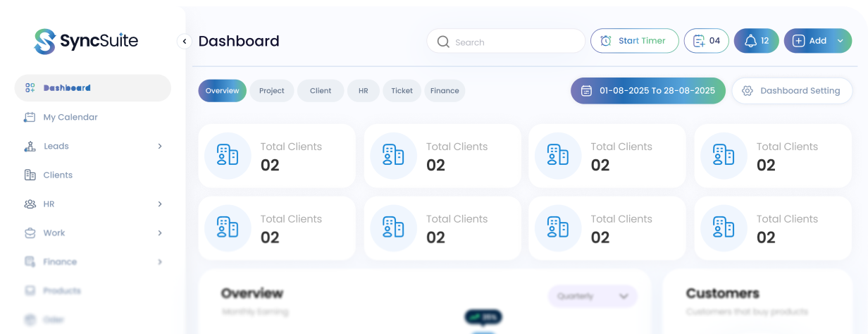The height and width of the screenshot is (334, 868).
Task: Click the Dashboard grid icon in sidebar
Action: (30, 88)
